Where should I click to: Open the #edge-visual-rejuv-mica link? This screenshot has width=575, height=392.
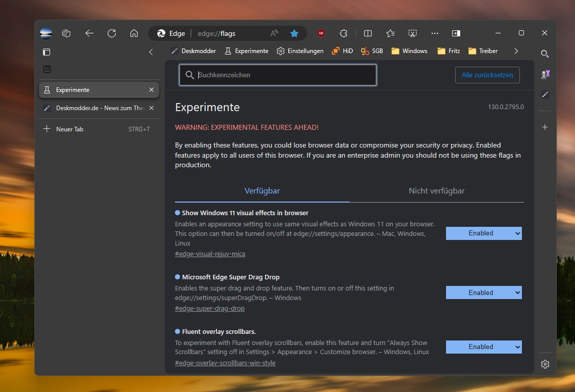(x=210, y=254)
